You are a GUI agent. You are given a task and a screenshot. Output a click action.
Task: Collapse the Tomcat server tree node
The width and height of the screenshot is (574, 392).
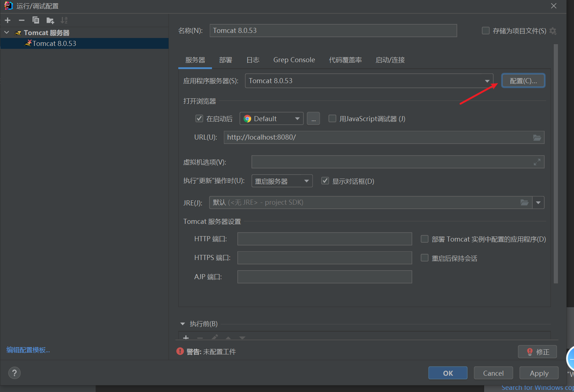(7, 33)
